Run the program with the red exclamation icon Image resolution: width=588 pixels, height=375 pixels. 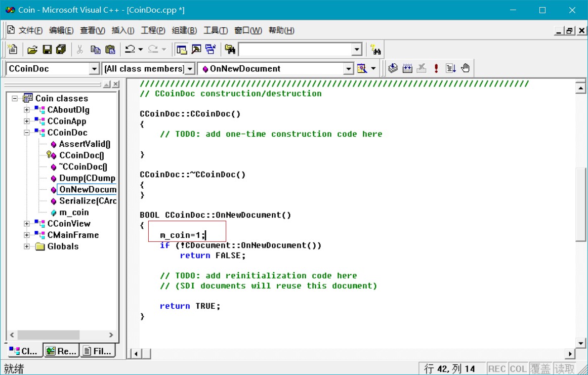tap(436, 68)
